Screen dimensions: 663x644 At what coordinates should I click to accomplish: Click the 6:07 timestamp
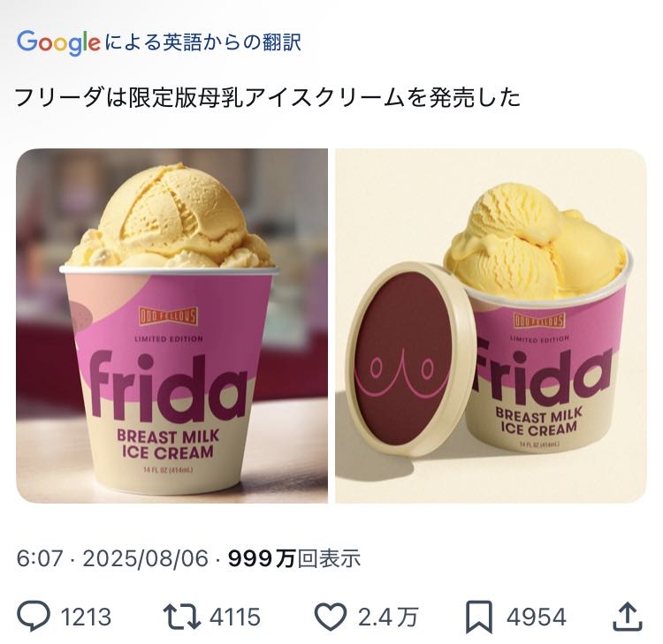click(40, 558)
